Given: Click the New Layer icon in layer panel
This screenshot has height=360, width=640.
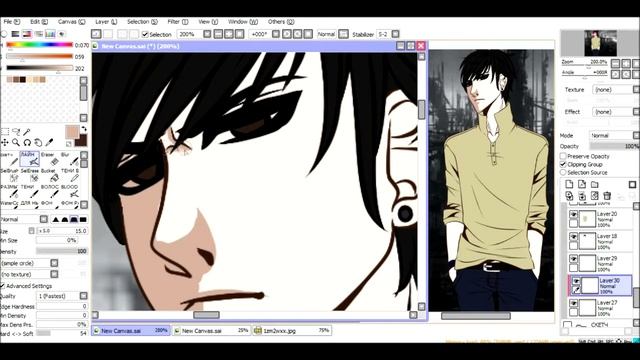Looking at the screenshot, I should click(569, 184).
